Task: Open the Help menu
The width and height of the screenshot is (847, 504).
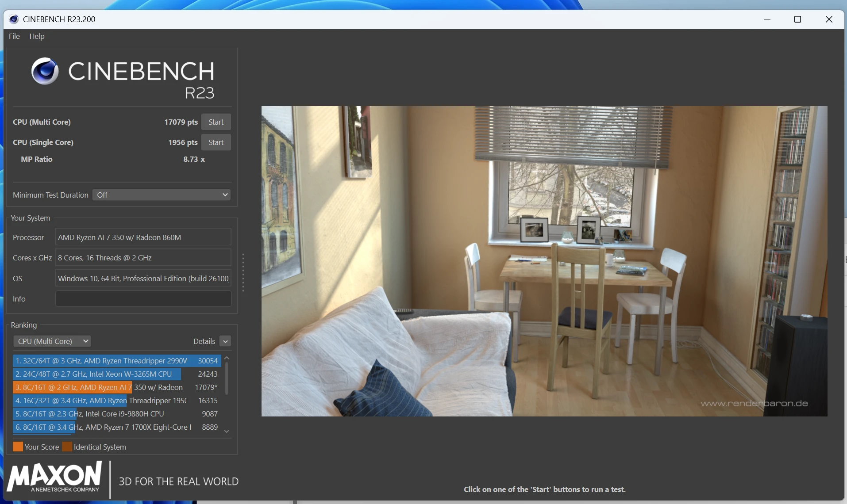Action: [37, 36]
